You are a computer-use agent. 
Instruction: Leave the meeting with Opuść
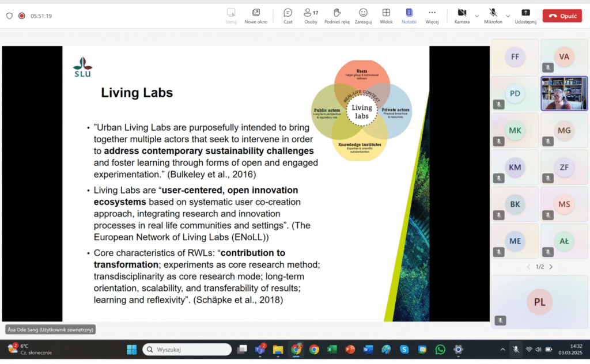(x=562, y=16)
